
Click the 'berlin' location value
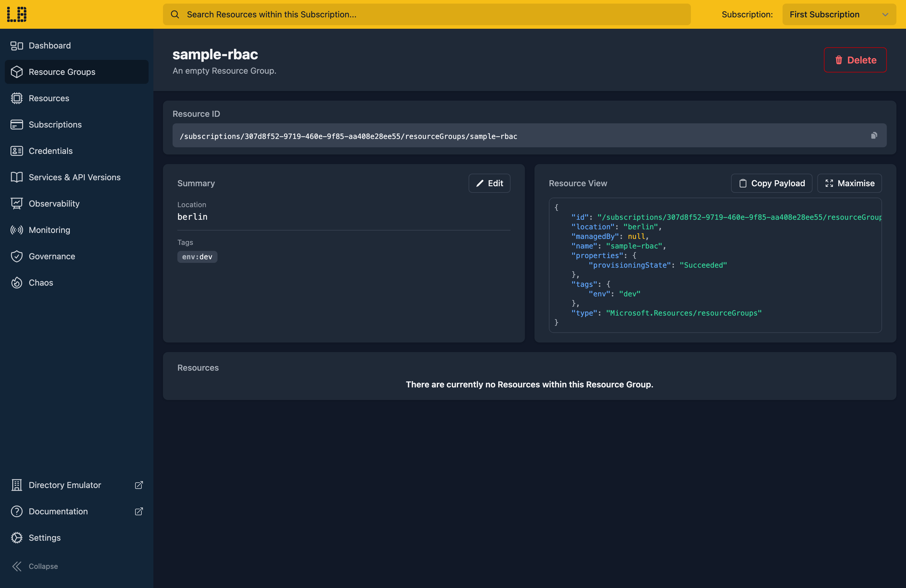[192, 217]
